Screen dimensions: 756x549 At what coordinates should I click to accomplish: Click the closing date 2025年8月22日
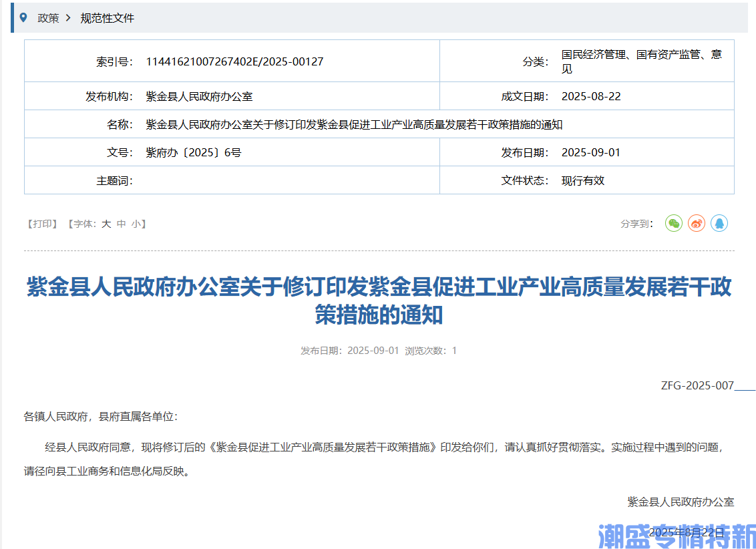(687, 532)
